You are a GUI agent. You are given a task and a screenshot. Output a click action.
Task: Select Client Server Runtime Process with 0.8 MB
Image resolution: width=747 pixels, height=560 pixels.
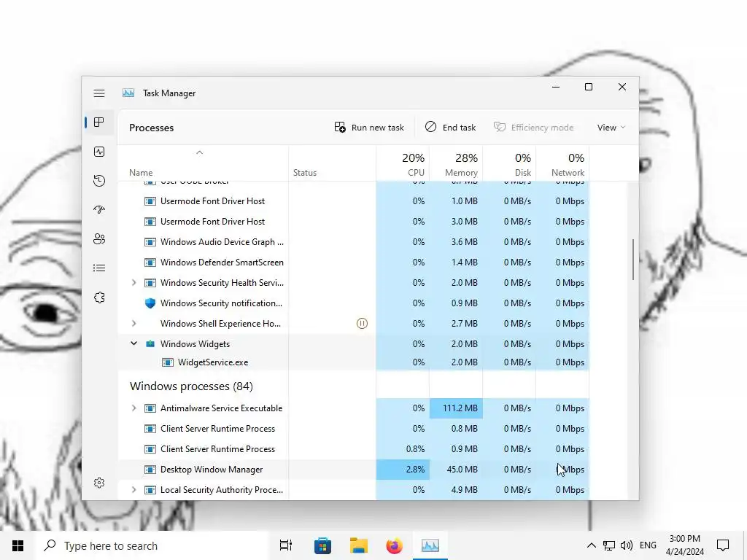pyautogui.click(x=354, y=429)
